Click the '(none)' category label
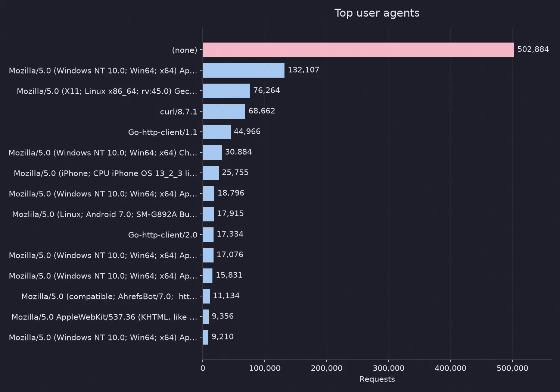560x392 pixels. [x=184, y=50]
